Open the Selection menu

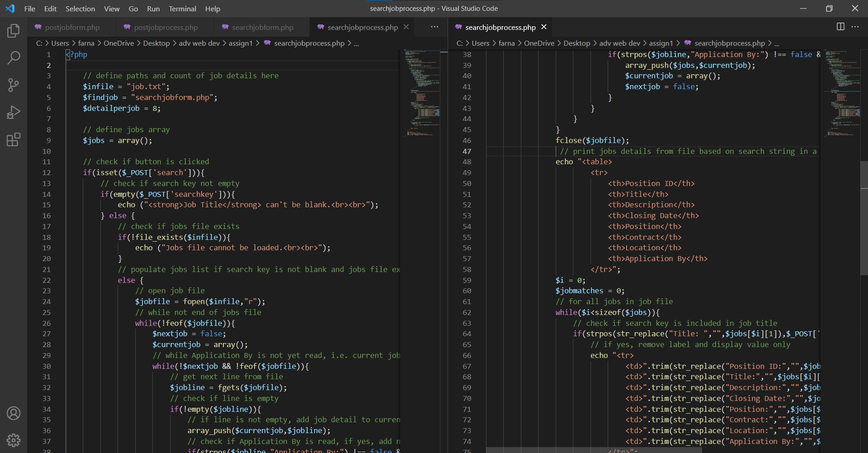click(x=80, y=9)
